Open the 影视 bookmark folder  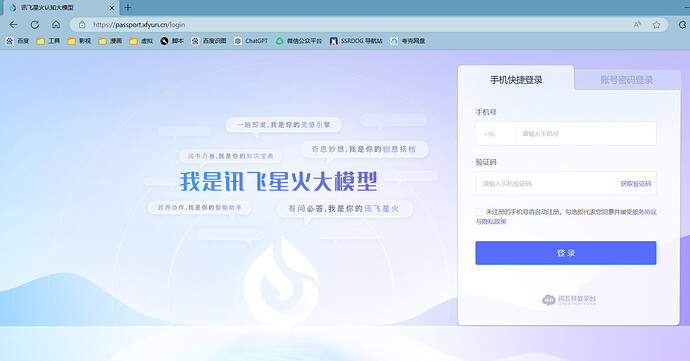click(79, 41)
